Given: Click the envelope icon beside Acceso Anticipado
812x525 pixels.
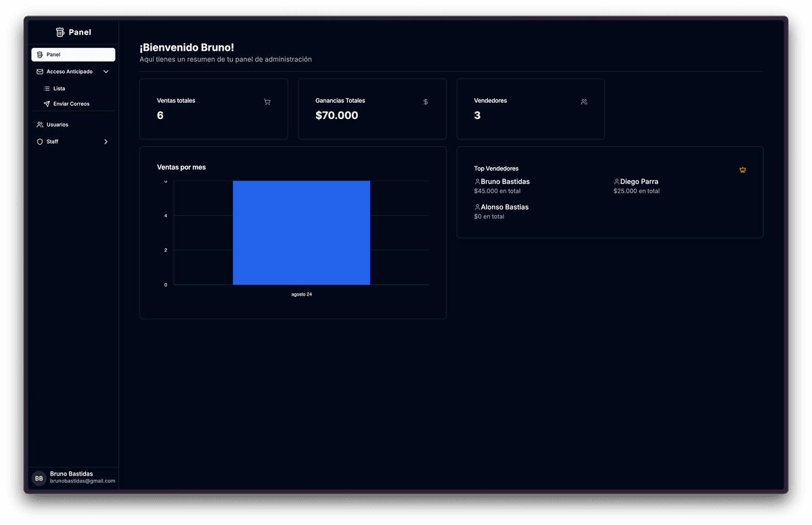Looking at the screenshot, I should [40, 72].
